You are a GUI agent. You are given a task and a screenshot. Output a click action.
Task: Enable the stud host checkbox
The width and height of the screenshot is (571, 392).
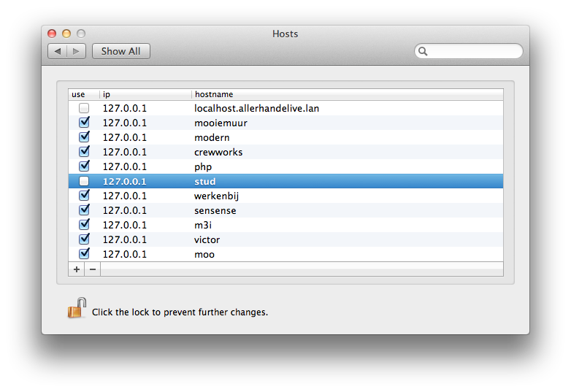[84, 181]
